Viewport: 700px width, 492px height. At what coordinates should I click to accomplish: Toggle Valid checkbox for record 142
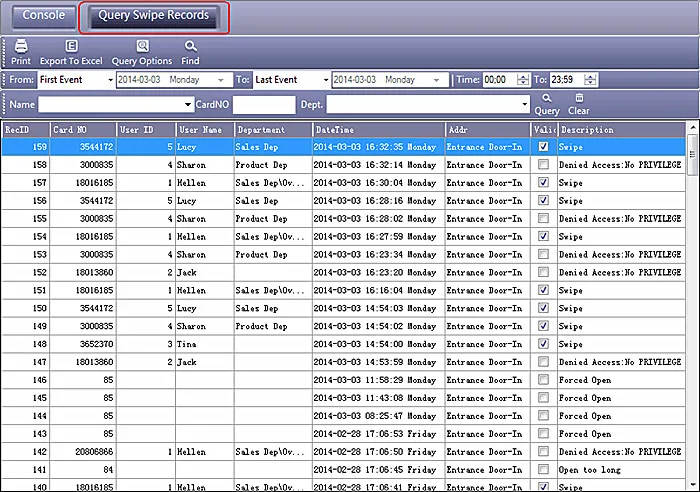pyautogui.click(x=543, y=451)
